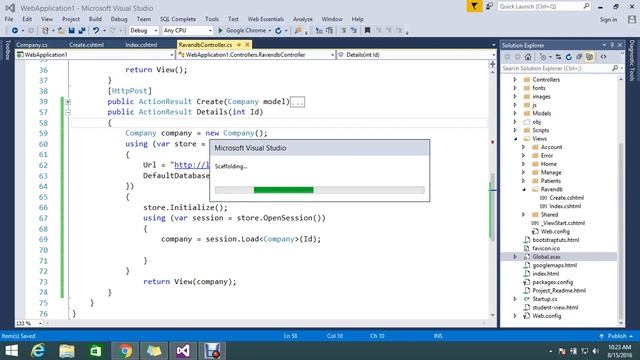Click the feedback icon beside Quick Launch

click(489, 7)
